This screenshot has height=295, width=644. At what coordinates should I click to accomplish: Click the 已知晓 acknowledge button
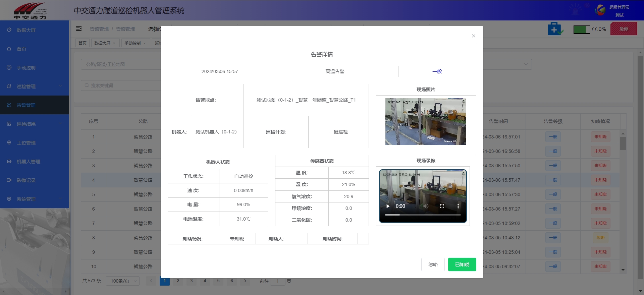pyautogui.click(x=462, y=264)
